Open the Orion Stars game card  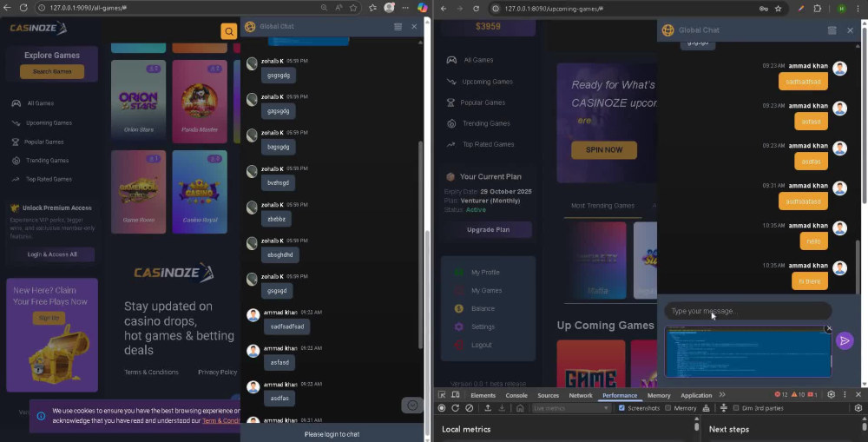click(x=138, y=102)
